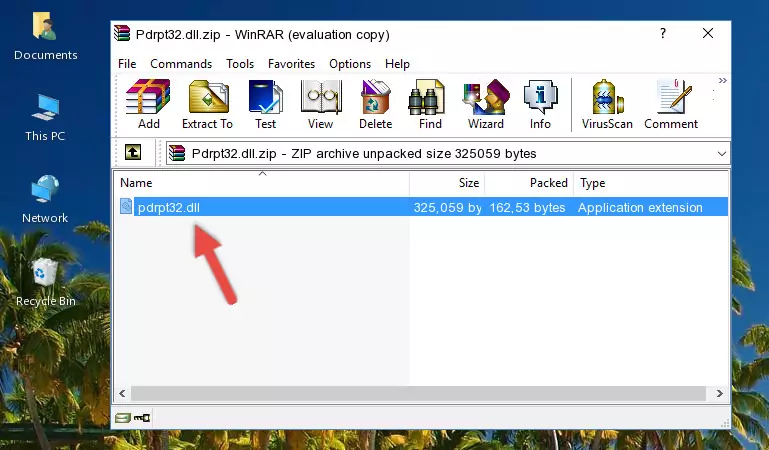Screen dimensions: 769x450
Task: Click the Delete files toolbar icon
Action: click(x=375, y=104)
